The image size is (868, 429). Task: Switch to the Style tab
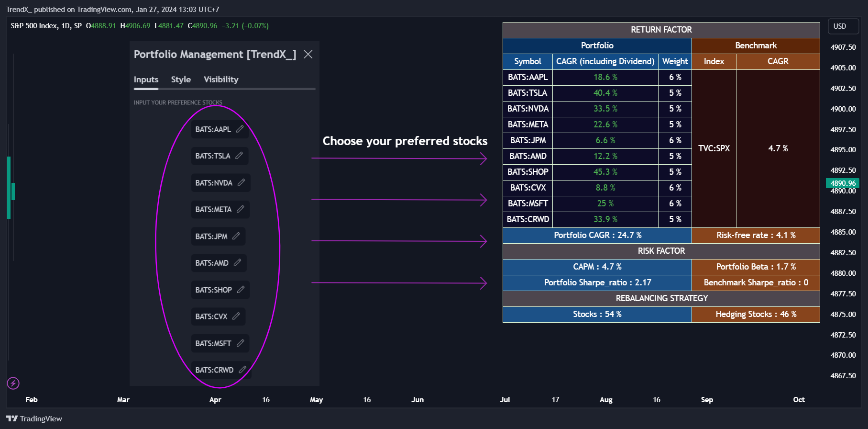pyautogui.click(x=181, y=79)
